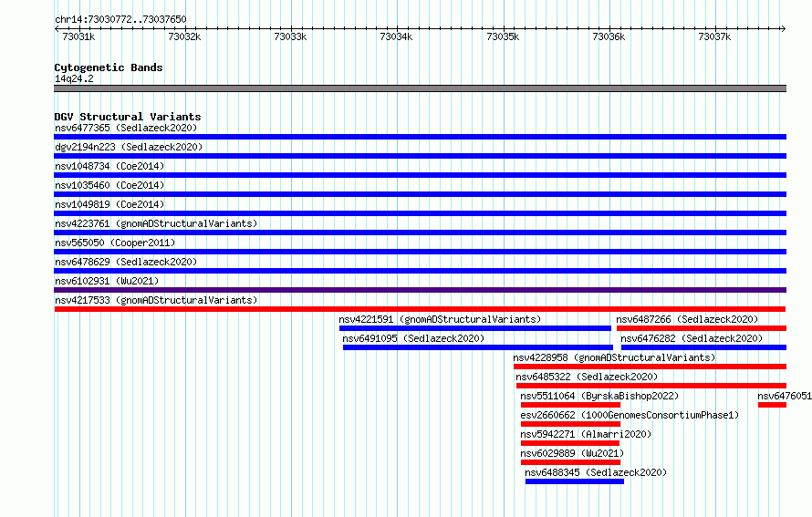Click the red bar under nsv6485322
The image size is (812, 517).
coord(651,386)
